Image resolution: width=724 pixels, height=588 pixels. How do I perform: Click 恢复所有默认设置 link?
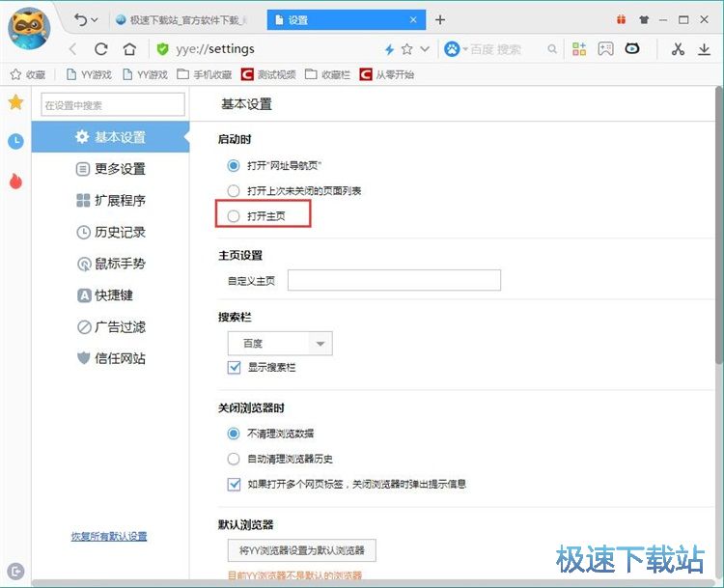109,536
